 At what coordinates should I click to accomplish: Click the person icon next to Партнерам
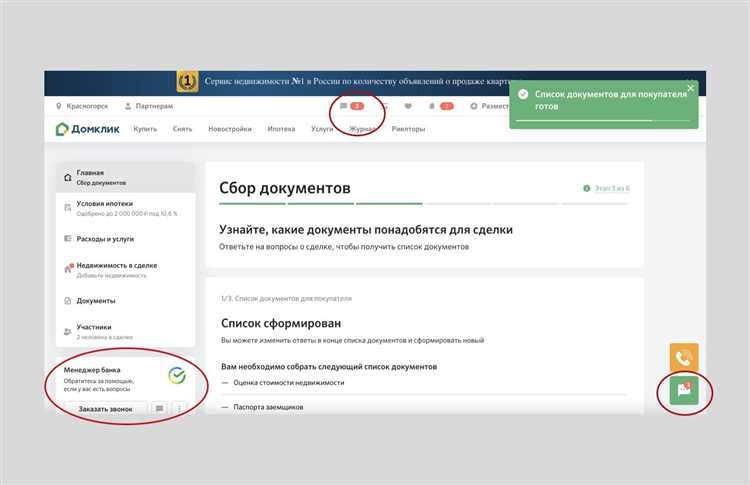click(x=128, y=106)
